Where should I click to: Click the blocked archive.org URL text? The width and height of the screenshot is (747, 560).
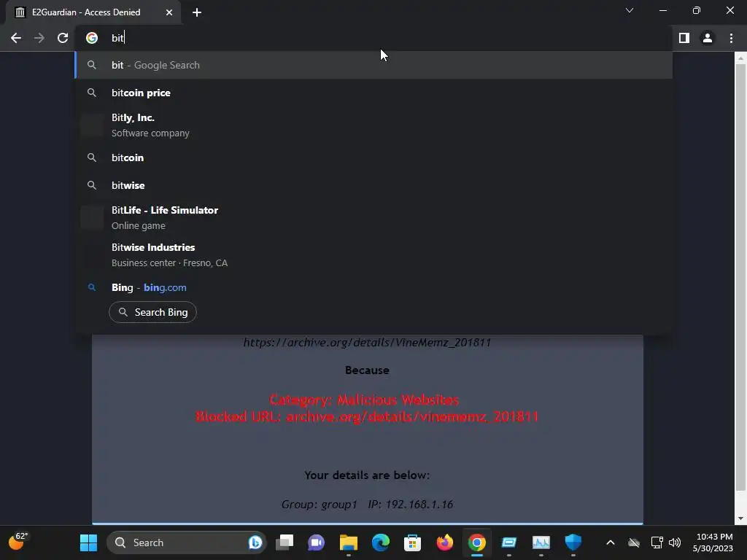(x=367, y=343)
